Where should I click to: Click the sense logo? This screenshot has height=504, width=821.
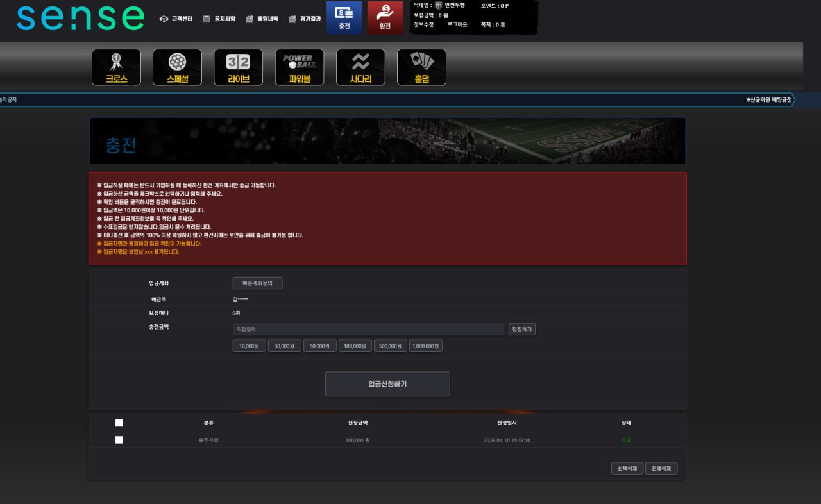[81, 18]
